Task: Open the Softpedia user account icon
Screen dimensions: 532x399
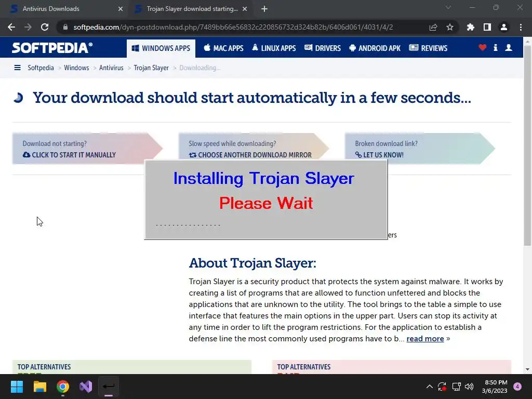Action: 509,47
